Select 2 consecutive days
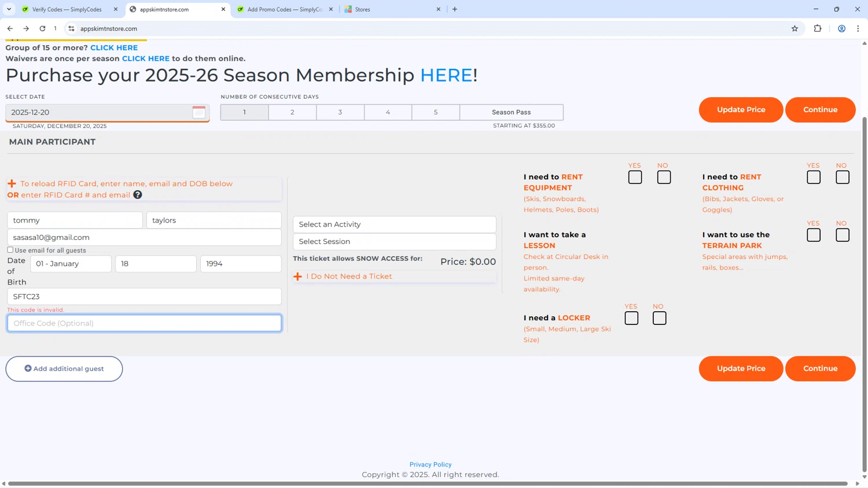The height and width of the screenshot is (488, 868). [292, 112]
